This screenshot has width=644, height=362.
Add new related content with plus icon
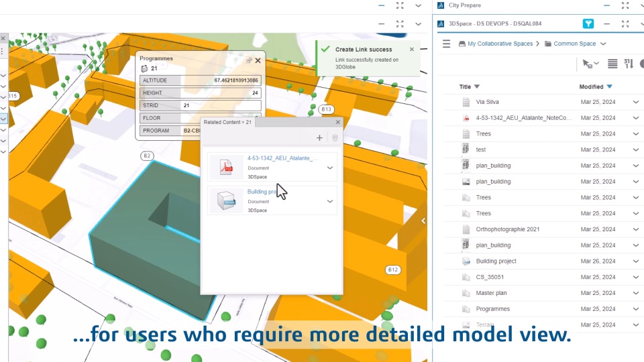(319, 138)
